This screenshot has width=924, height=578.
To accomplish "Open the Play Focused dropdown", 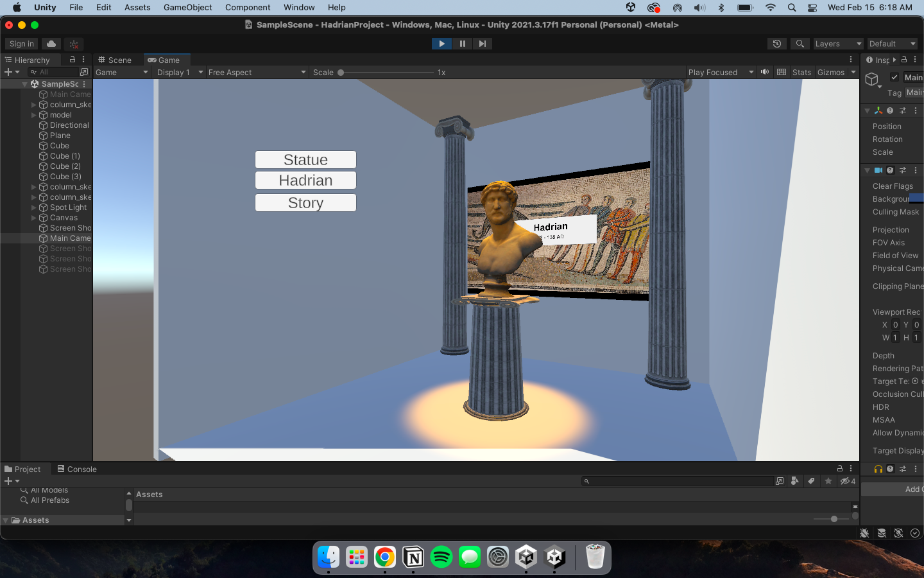I will (x=721, y=73).
